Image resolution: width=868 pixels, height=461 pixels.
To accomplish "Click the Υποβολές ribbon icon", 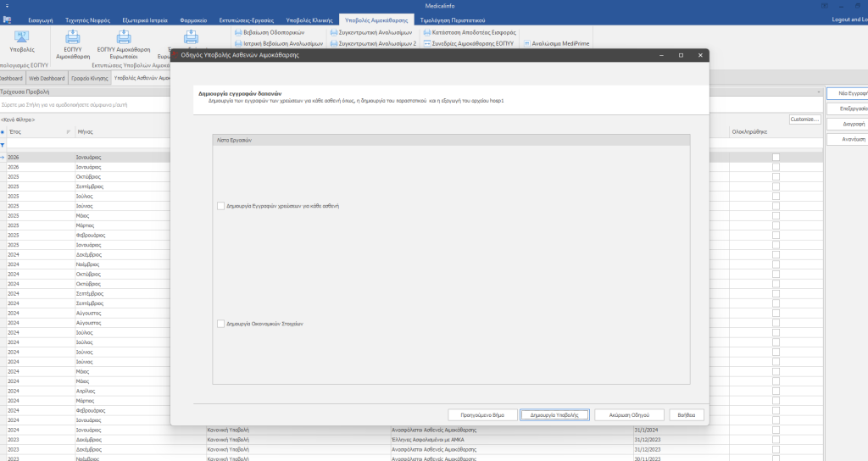I will coord(22,37).
